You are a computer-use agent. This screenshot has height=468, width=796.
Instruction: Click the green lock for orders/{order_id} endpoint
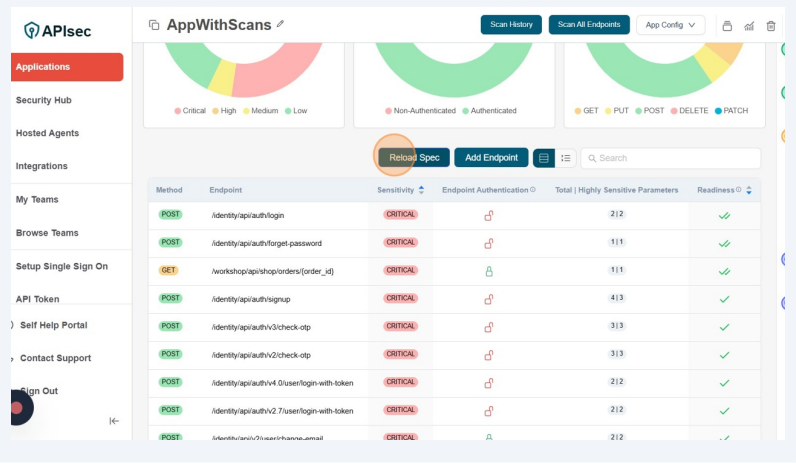tap(489, 272)
